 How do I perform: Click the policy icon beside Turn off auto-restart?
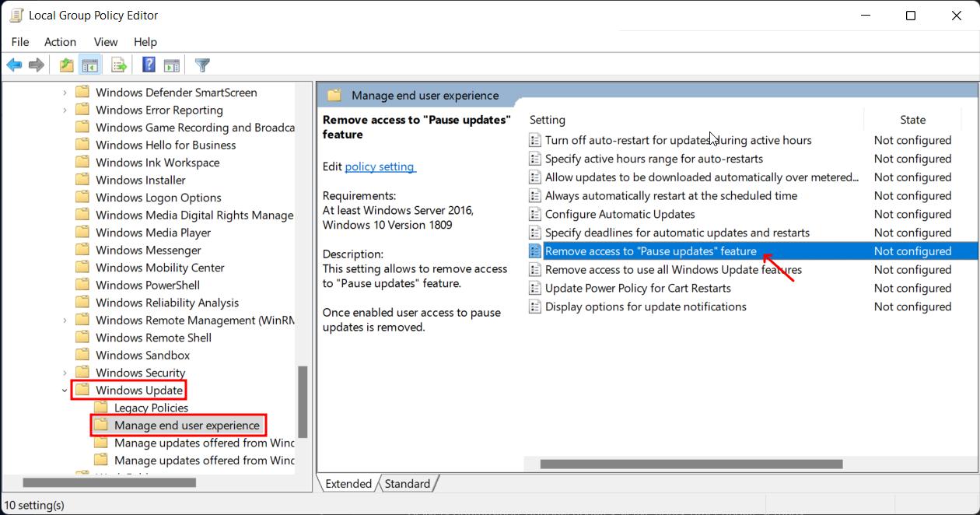click(535, 140)
